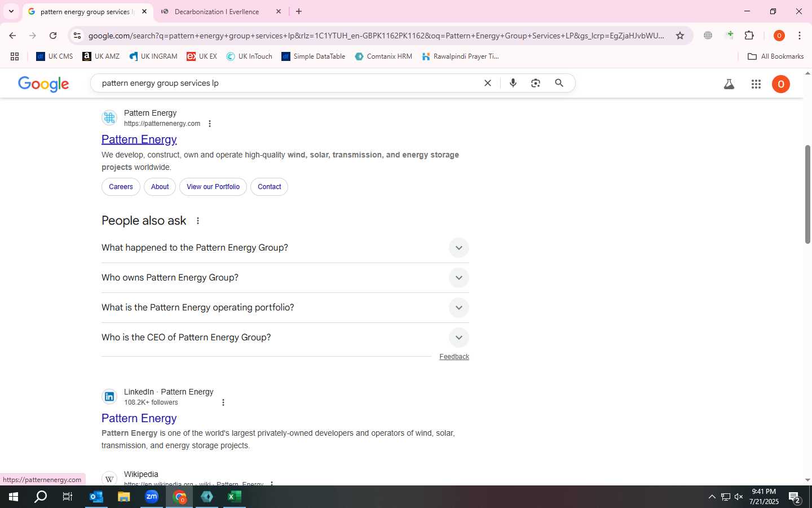
Task: Open Windows taskbar search
Action: [x=41, y=497]
